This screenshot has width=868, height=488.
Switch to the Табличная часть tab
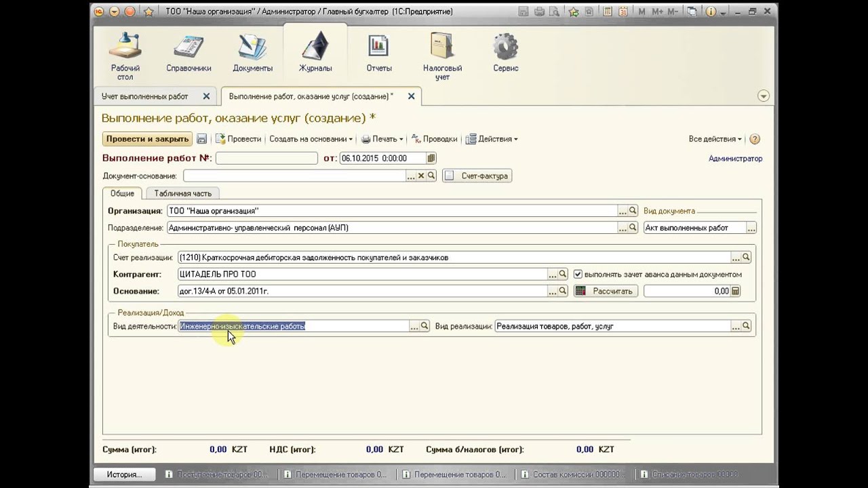coord(182,193)
